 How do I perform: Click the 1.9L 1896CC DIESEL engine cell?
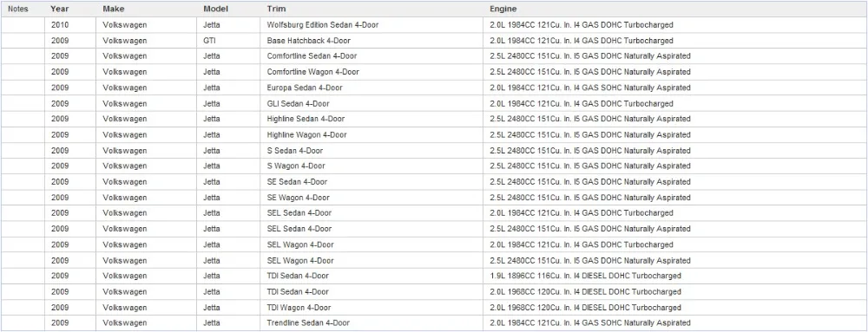pos(585,276)
